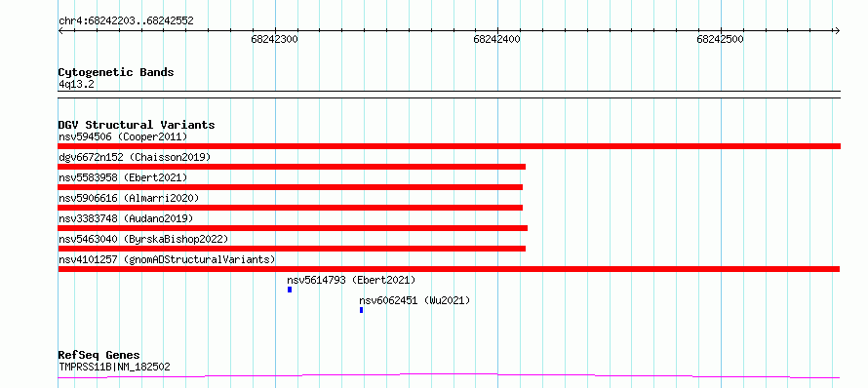Click nsv4101257 (gnomADStructuralVariants) label
Screen dimensions: 868x388
click(x=167, y=259)
